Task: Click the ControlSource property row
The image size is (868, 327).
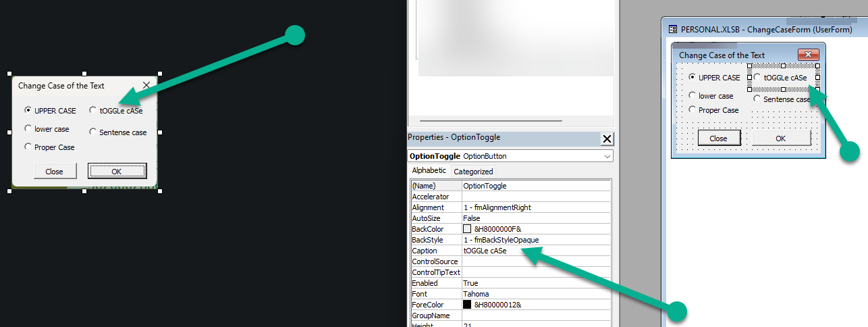Action: (510, 261)
